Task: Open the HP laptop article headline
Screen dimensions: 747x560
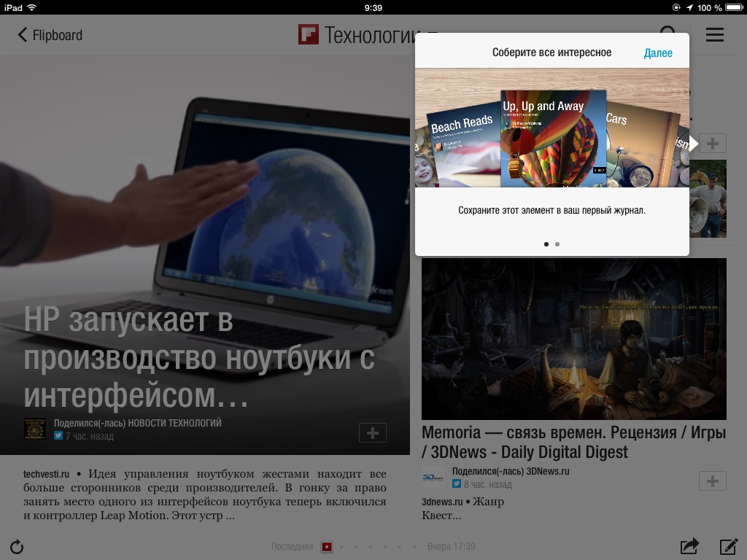Action: (x=200, y=357)
